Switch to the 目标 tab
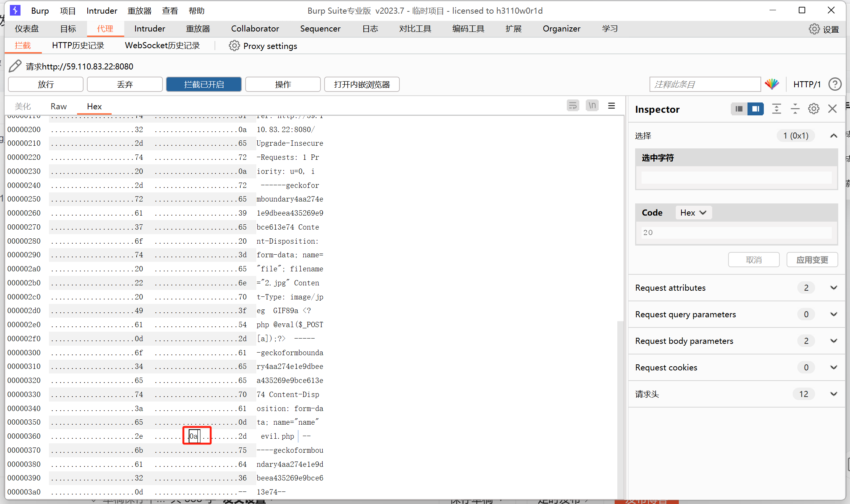Viewport: 850px width, 504px height. coord(68,28)
